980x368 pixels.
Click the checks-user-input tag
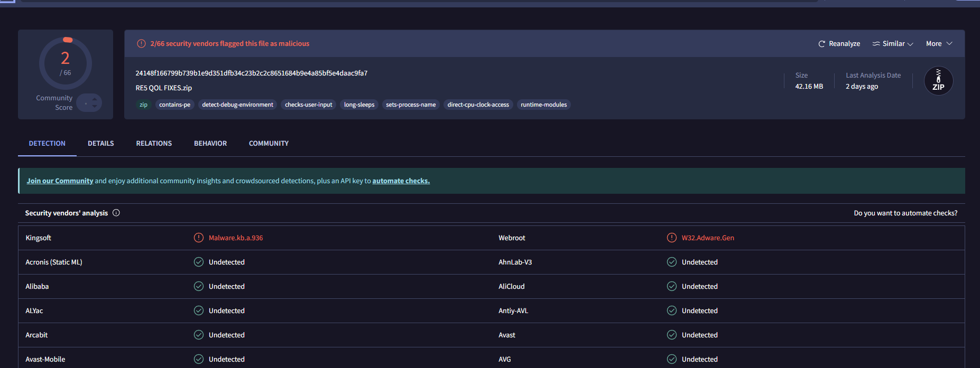pyautogui.click(x=309, y=105)
